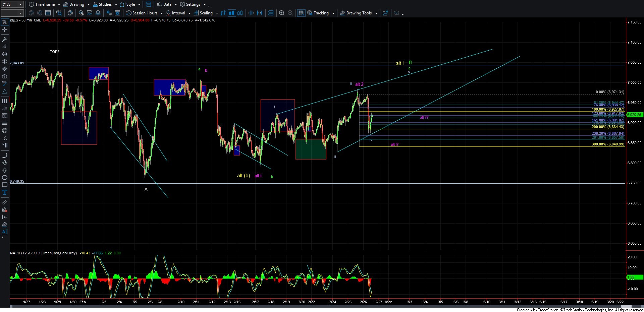Screen dimensions: 644x312
Task: Pick the ellipse drawing tool
Action: (5, 178)
